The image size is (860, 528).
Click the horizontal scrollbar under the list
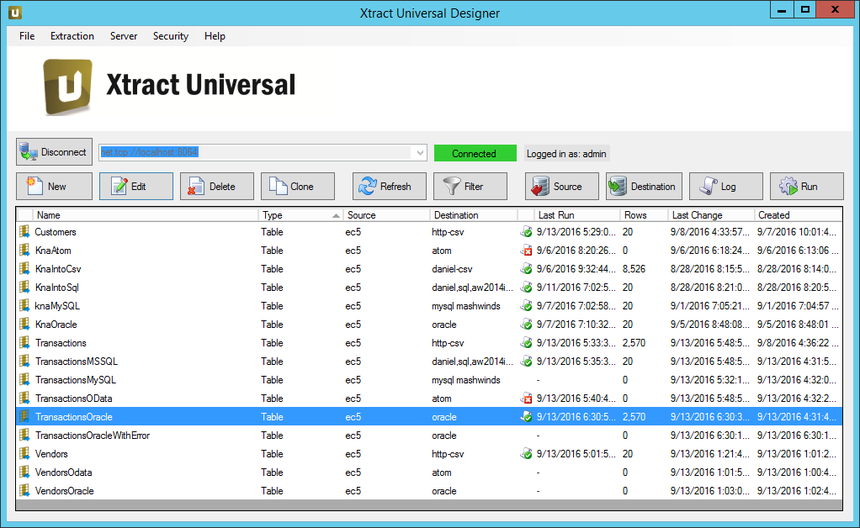[x=429, y=504]
